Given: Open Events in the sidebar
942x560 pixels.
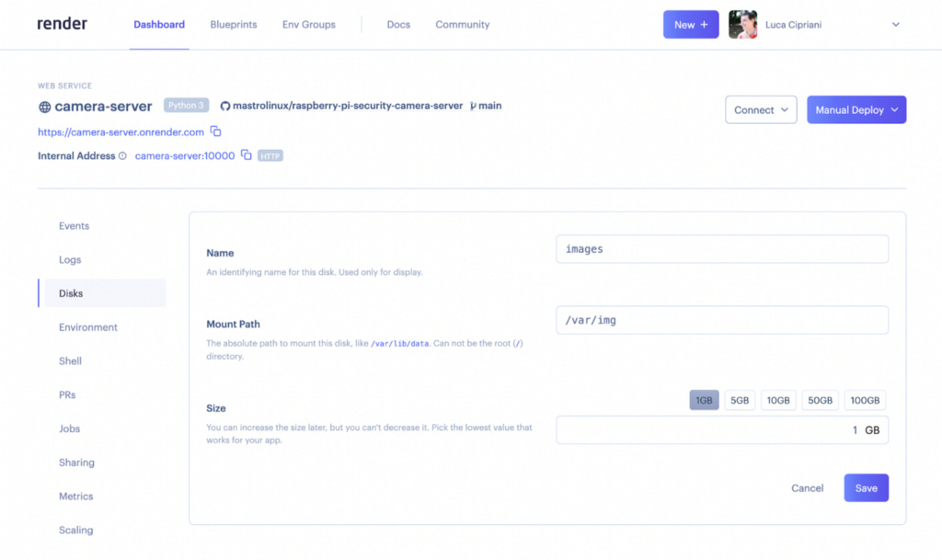Looking at the screenshot, I should tap(74, 225).
